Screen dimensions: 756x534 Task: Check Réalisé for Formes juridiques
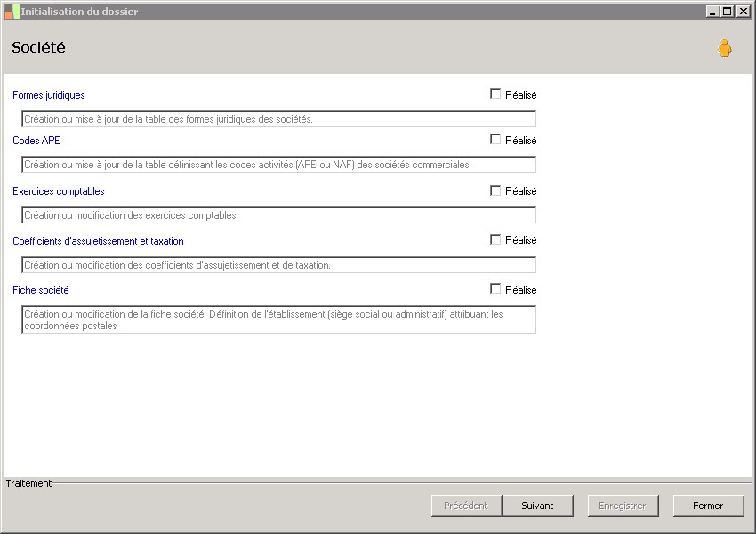tap(495, 93)
